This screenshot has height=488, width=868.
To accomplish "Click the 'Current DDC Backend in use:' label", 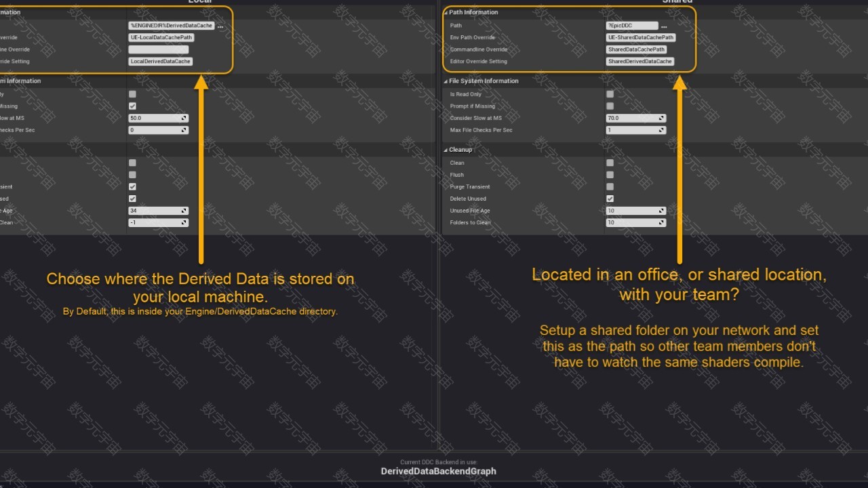I will (438, 462).
